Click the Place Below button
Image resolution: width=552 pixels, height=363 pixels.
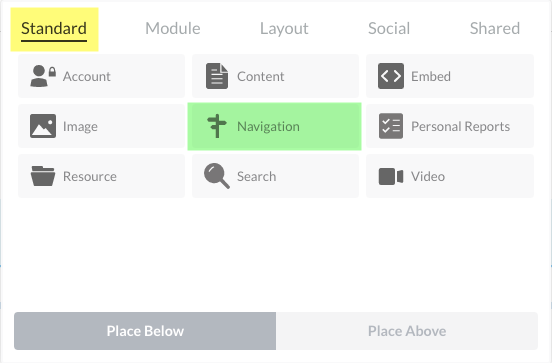[x=145, y=331]
